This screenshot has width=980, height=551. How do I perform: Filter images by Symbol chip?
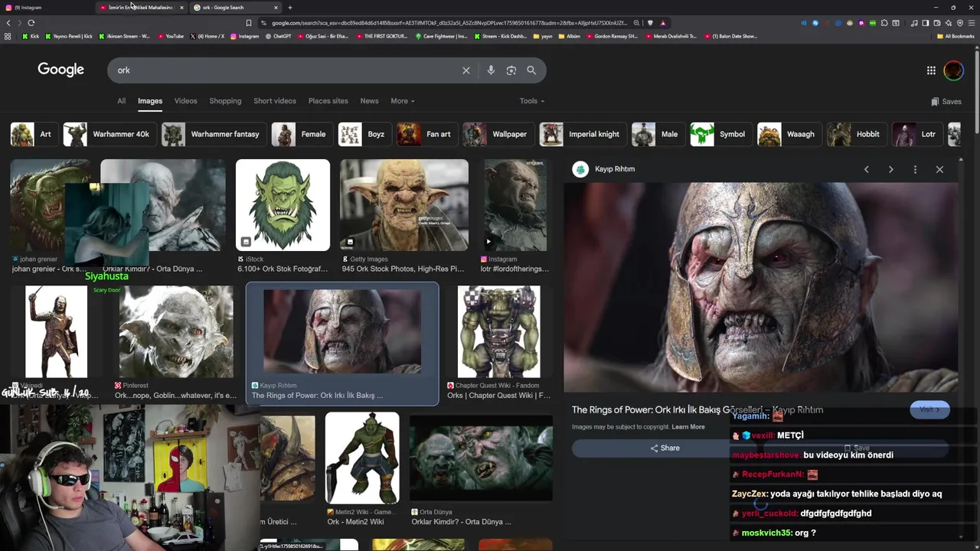pyautogui.click(x=720, y=134)
